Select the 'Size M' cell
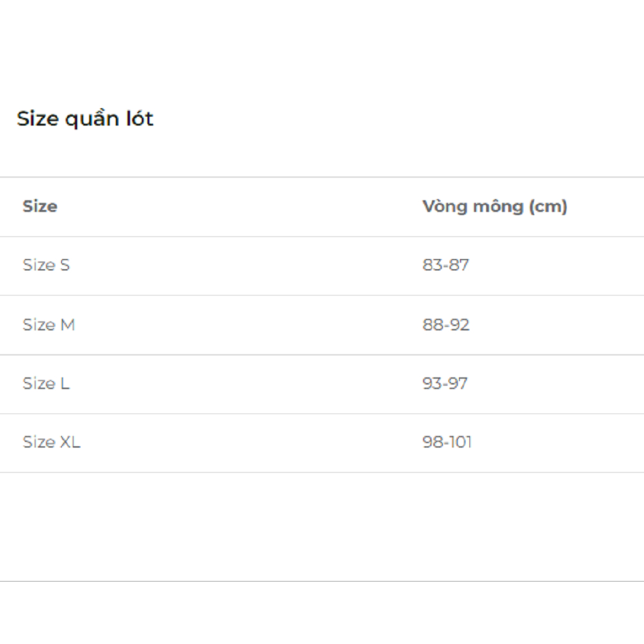The width and height of the screenshot is (644, 644). [x=49, y=325]
